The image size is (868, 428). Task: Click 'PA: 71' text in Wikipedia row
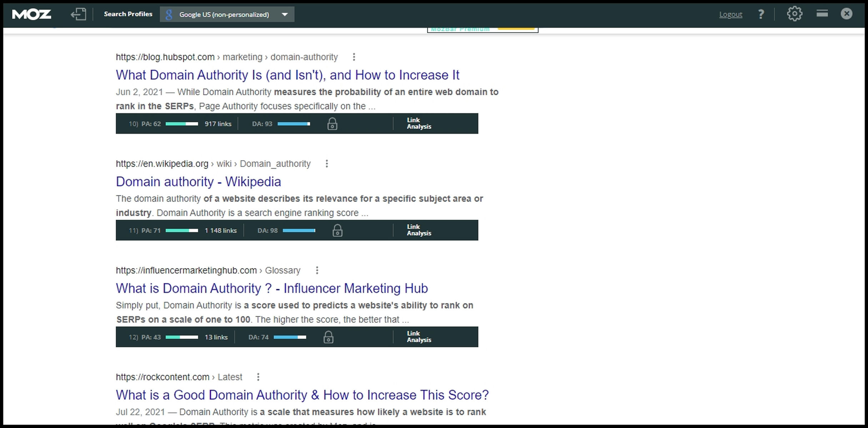click(x=151, y=230)
